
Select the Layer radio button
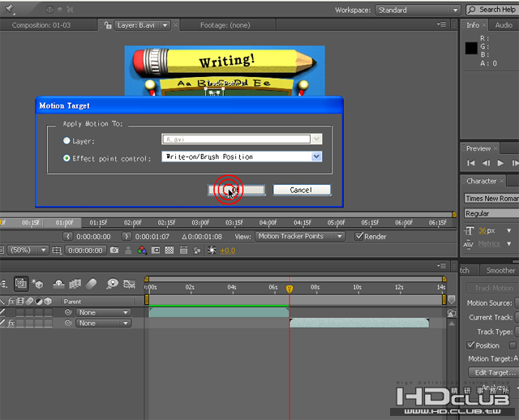tap(66, 140)
